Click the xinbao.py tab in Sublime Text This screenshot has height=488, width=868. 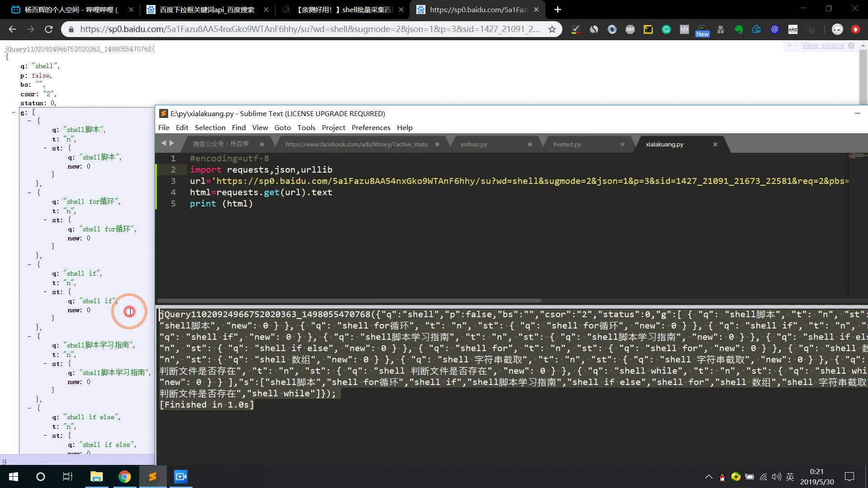tap(475, 144)
